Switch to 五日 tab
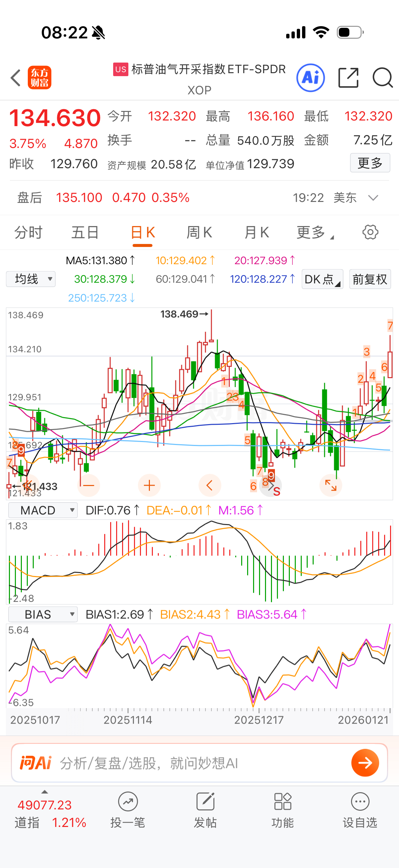 coord(85,232)
